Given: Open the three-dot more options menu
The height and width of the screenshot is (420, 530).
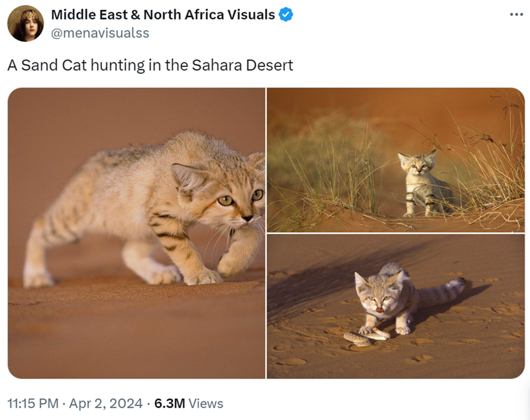Looking at the screenshot, I should pyautogui.click(x=516, y=15).
